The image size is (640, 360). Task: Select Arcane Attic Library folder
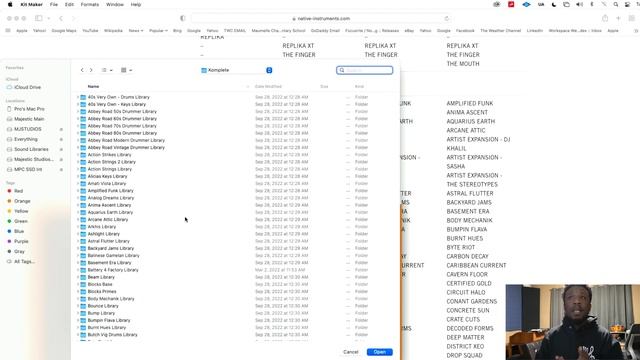click(108, 220)
